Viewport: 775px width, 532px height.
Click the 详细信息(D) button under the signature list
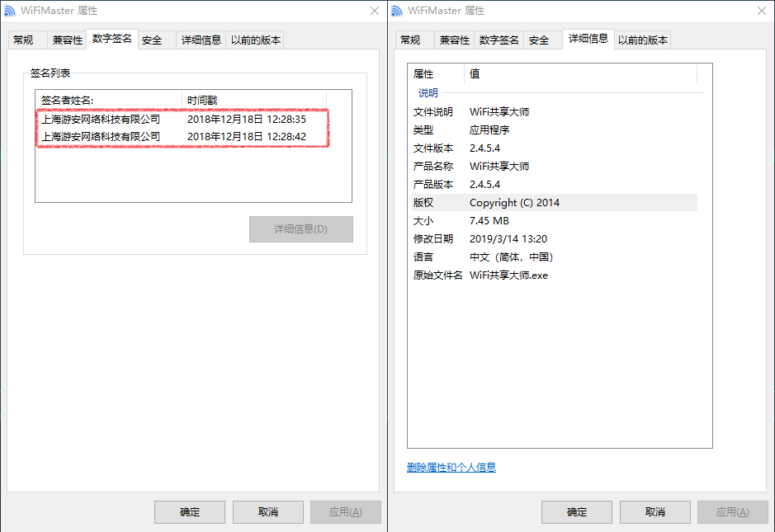pyautogui.click(x=300, y=229)
